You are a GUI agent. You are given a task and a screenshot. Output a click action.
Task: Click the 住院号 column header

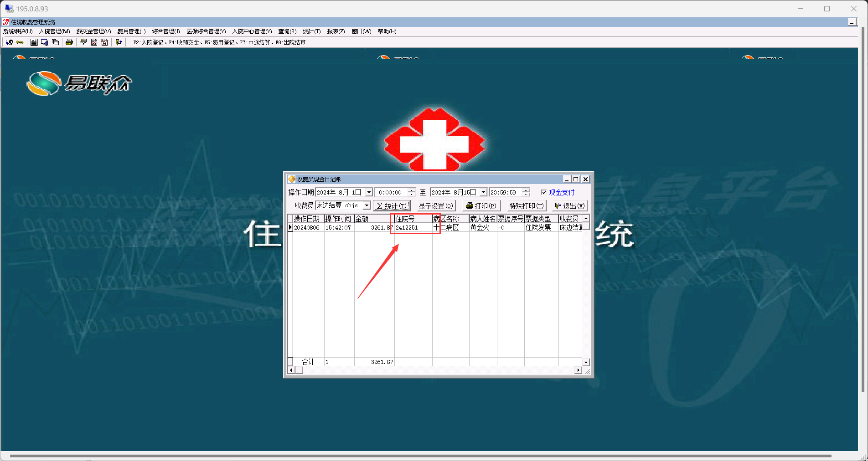tap(413, 219)
